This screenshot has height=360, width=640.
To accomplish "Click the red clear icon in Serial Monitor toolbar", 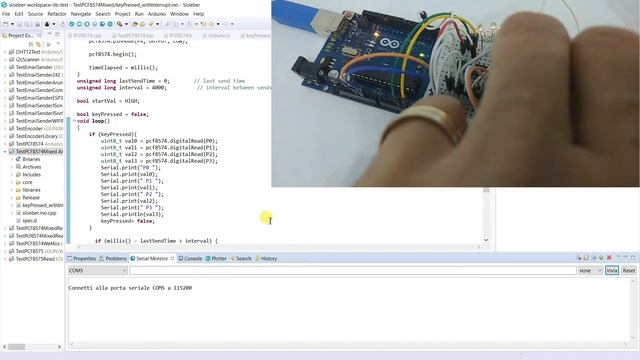I will [609, 258].
